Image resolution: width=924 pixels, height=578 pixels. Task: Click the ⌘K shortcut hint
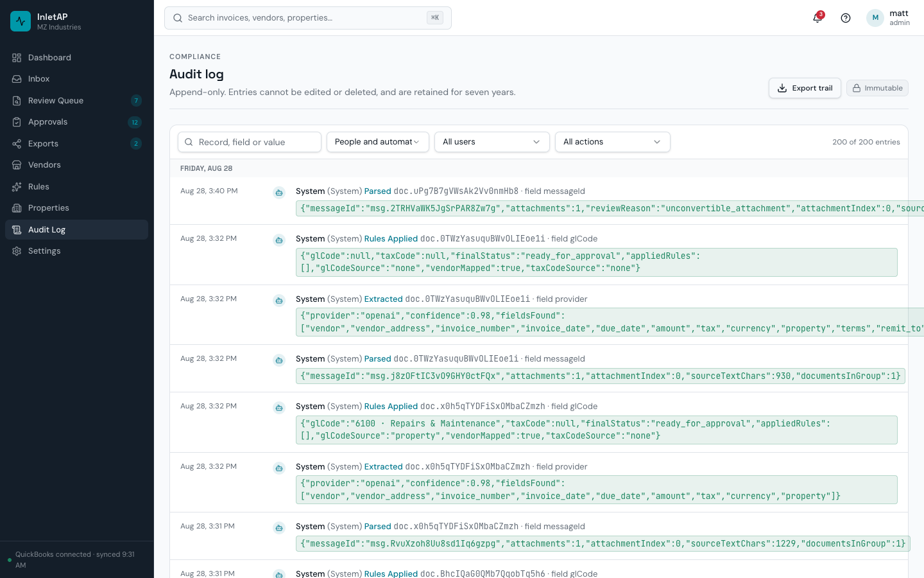coord(435,18)
